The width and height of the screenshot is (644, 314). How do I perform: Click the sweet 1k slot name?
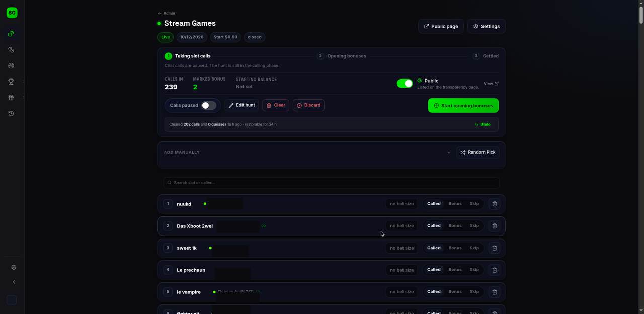187,248
